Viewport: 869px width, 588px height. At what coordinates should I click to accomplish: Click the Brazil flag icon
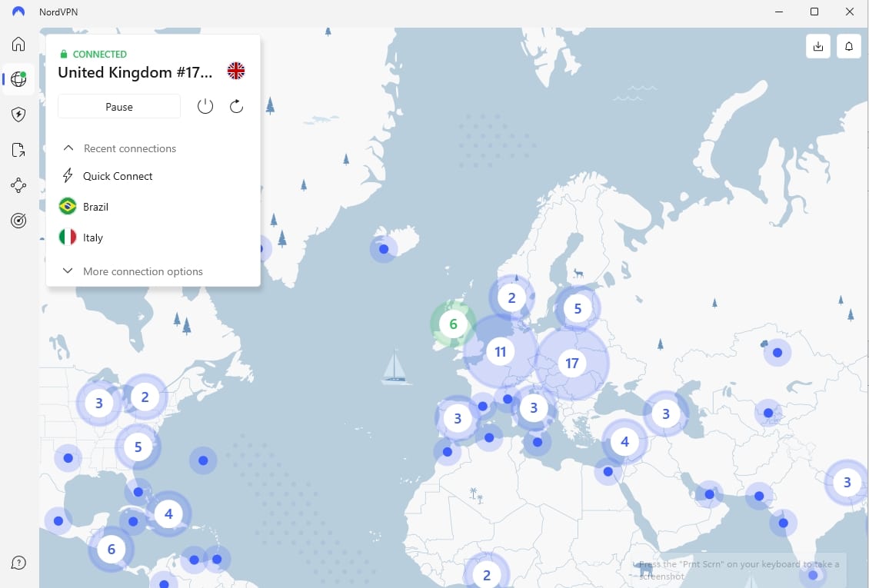click(x=68, y=207)
